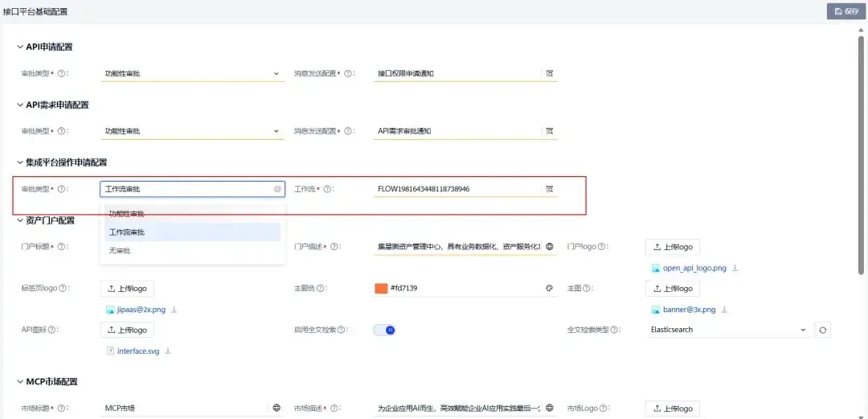
Task: Collapse the 集成平台操作申请配置 section
Action: coord(20,162)
